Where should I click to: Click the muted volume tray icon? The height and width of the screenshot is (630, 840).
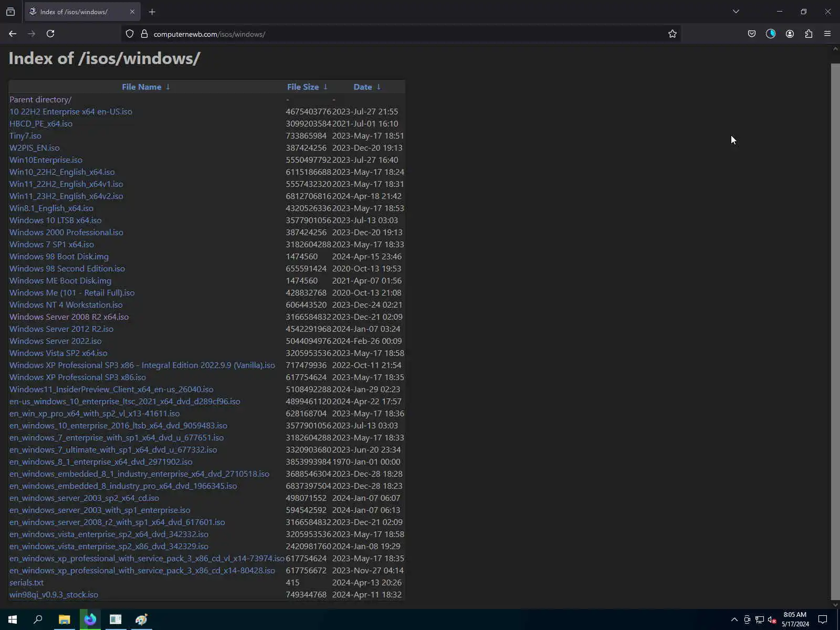tap(772, 620)
